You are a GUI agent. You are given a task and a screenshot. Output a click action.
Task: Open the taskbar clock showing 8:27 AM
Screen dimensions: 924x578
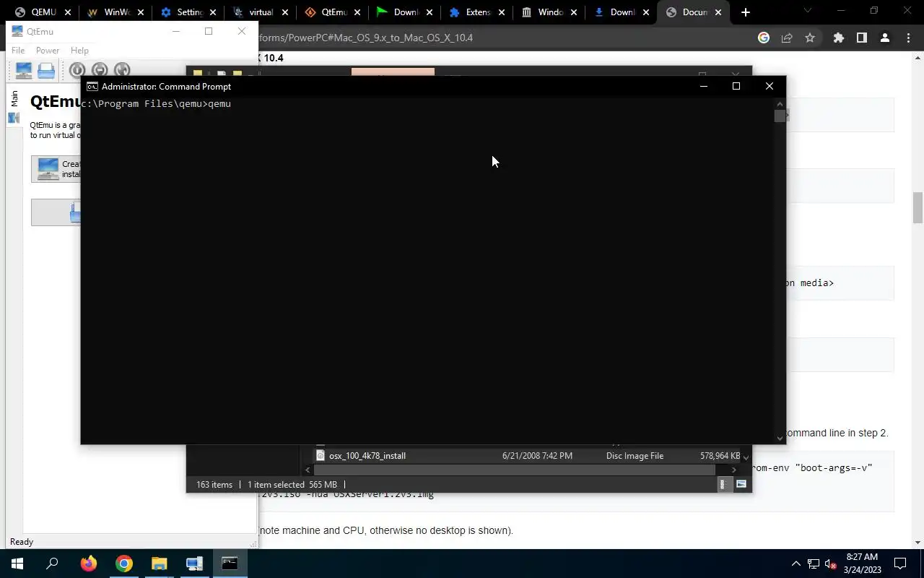tap(862, 564)
